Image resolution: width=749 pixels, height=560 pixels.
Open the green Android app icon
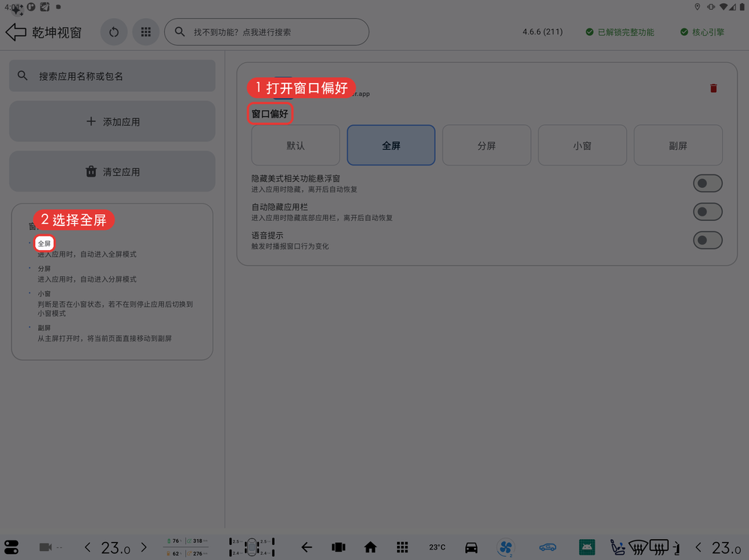tap(587, 547)
